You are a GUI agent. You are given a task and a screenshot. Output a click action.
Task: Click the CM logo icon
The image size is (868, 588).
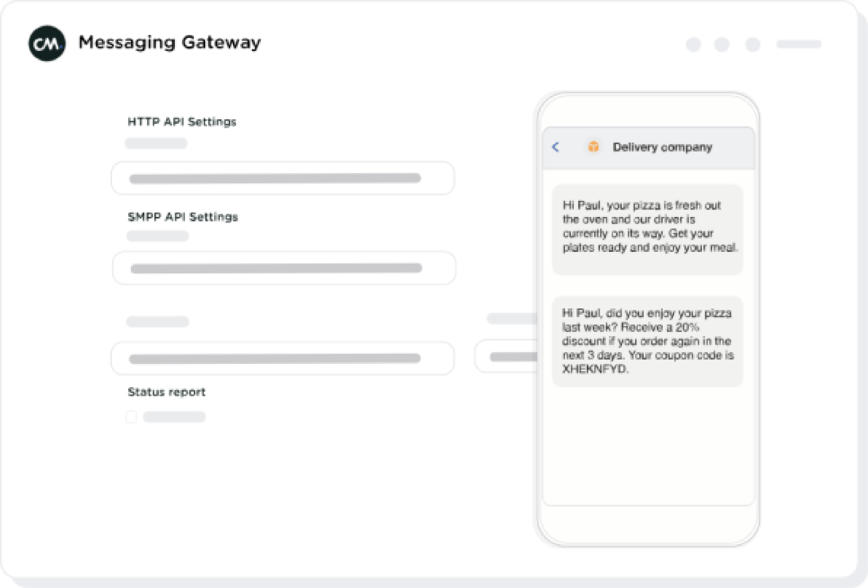click(47, 44)
